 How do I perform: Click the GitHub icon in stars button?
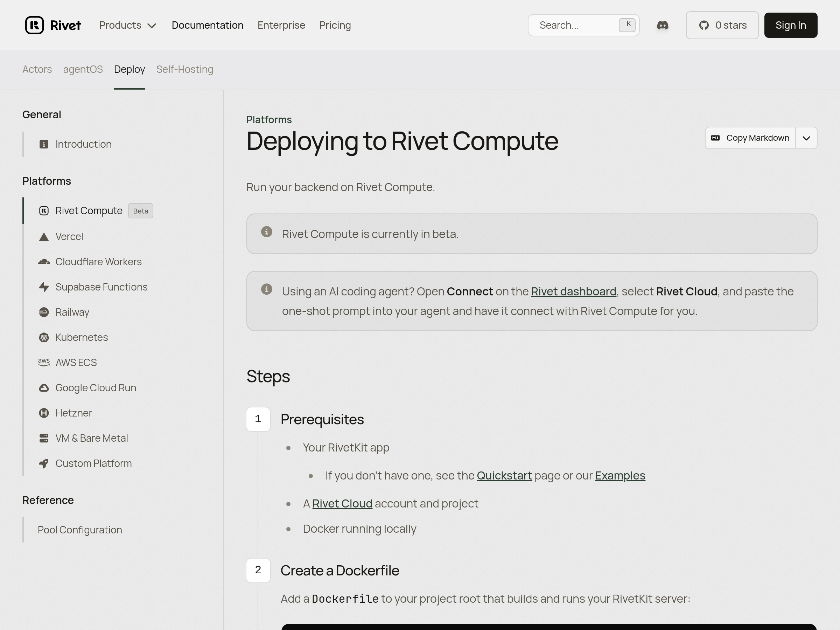pos(704,25)
